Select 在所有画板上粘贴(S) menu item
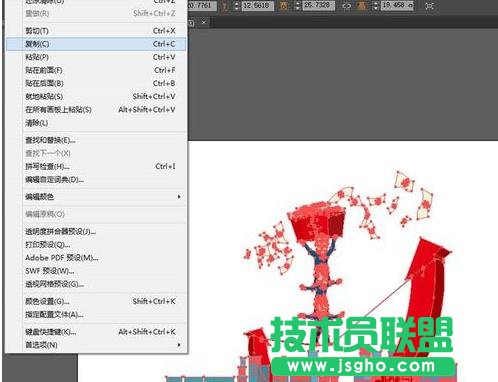 point(96,110)
